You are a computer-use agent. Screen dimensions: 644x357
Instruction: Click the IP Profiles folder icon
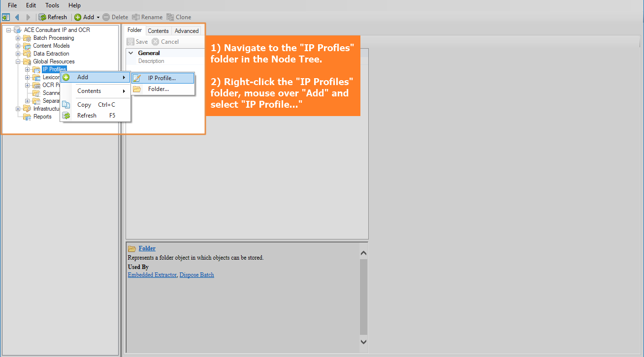pos(36,69)
